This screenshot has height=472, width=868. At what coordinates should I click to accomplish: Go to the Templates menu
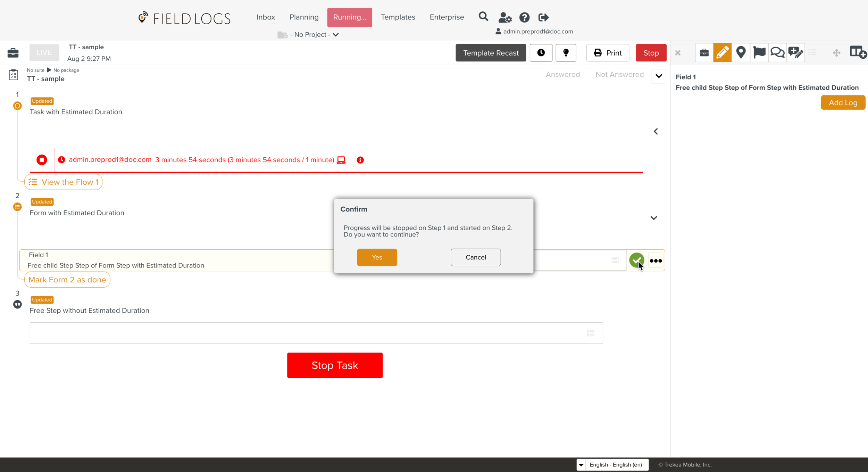click(398, 17)
